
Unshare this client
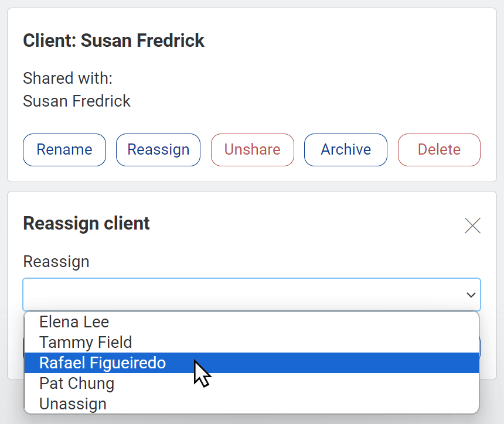click(253, 150)
